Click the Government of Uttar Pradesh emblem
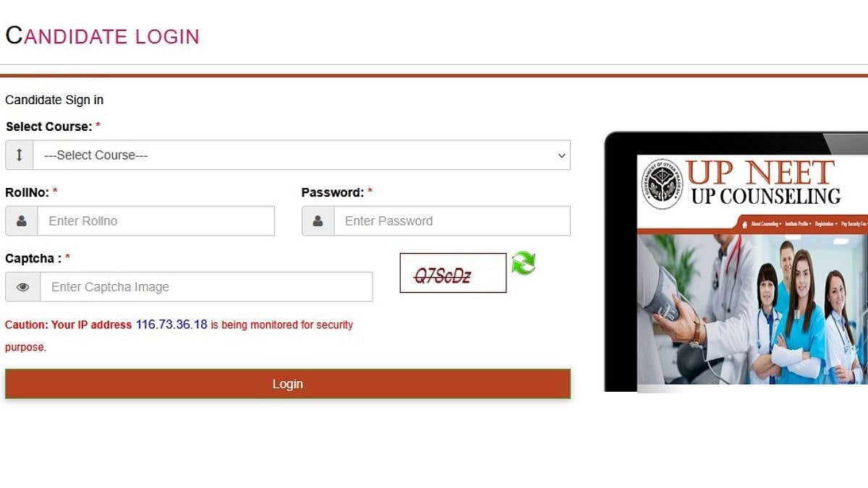 pyautogui.click(x=663, y=184)
